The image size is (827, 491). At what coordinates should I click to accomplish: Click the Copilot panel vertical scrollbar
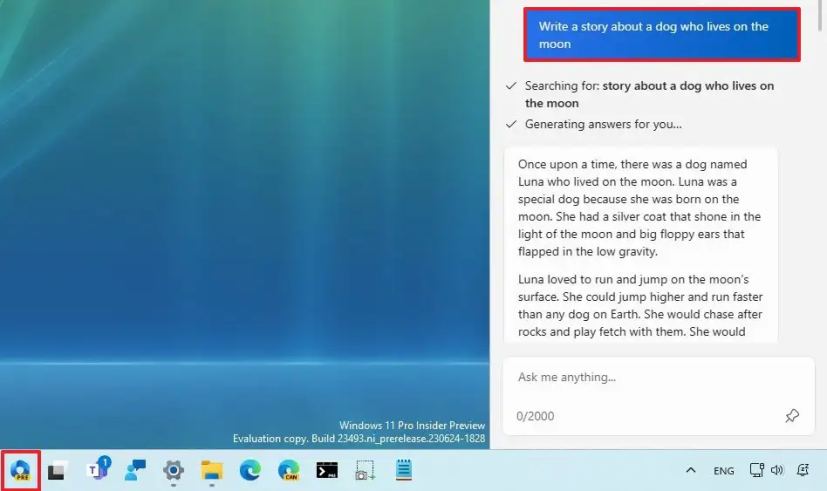(x=821, y=16)
